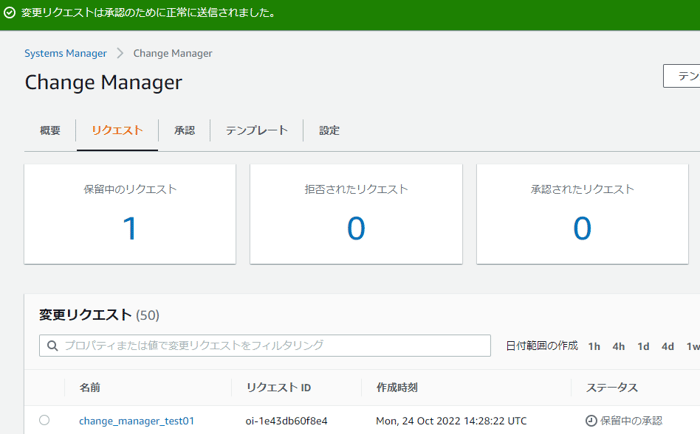Filter date range to 4h

[x=619, y=346]
